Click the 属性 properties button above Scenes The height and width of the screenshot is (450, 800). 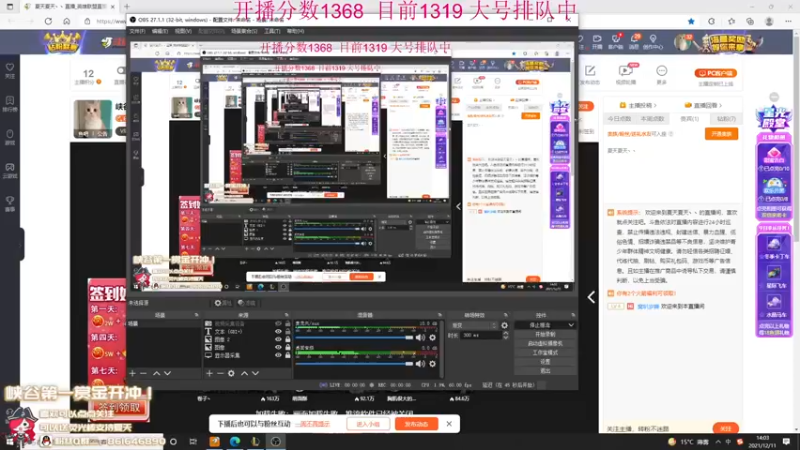pos(223,303)
